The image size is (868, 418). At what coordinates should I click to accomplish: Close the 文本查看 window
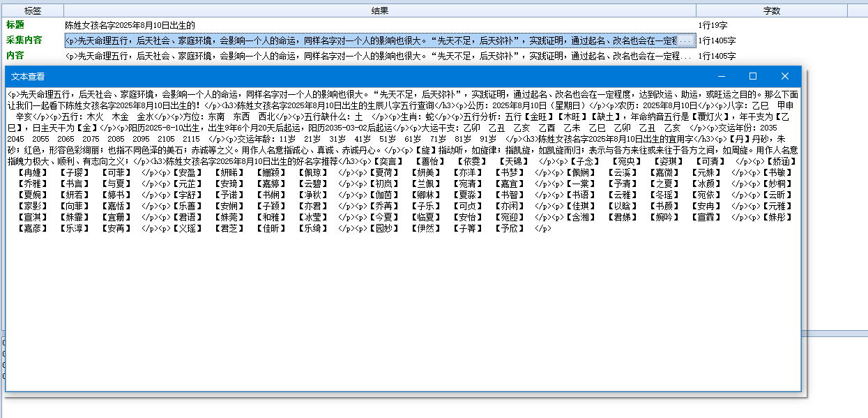click(x=784, y=76)
